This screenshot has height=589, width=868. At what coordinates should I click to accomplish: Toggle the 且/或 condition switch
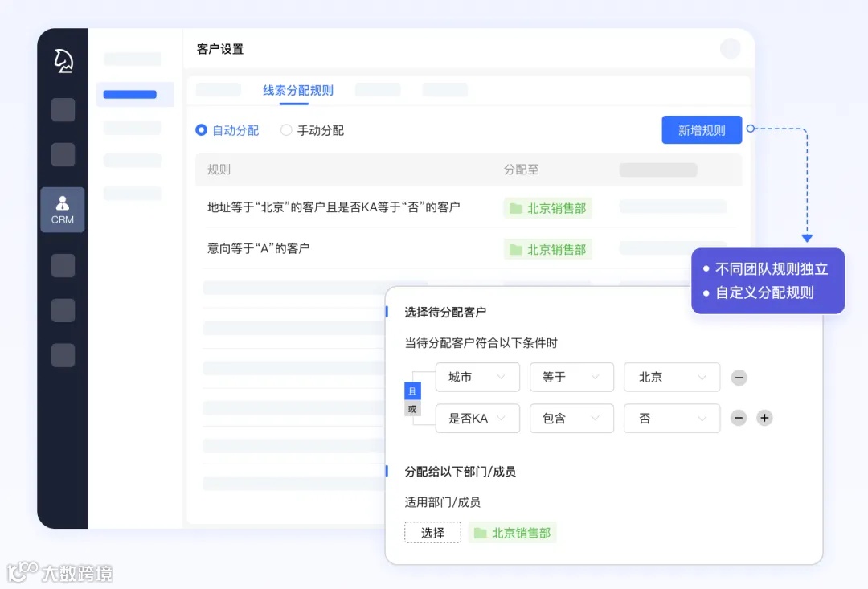(412, 399)
